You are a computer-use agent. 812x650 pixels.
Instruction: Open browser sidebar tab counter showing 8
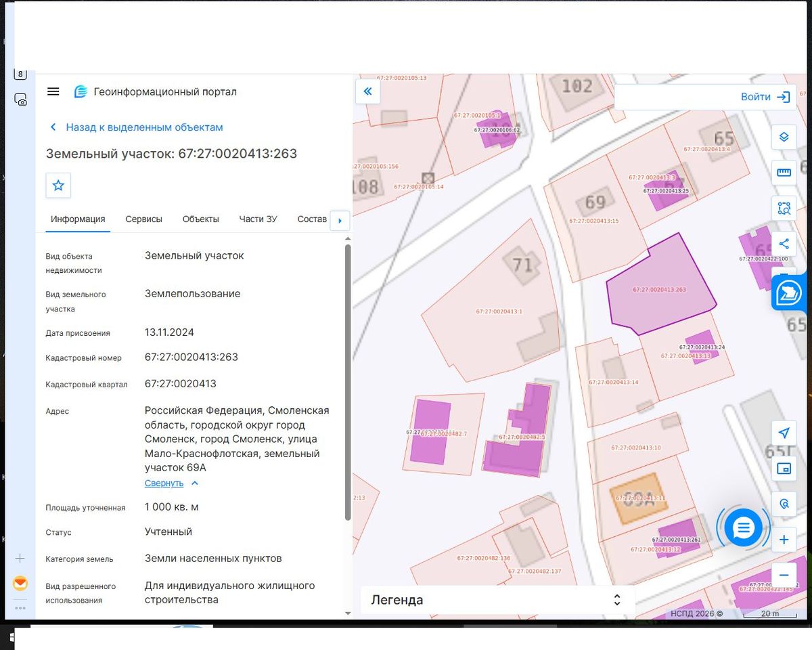tap(20, 74)
